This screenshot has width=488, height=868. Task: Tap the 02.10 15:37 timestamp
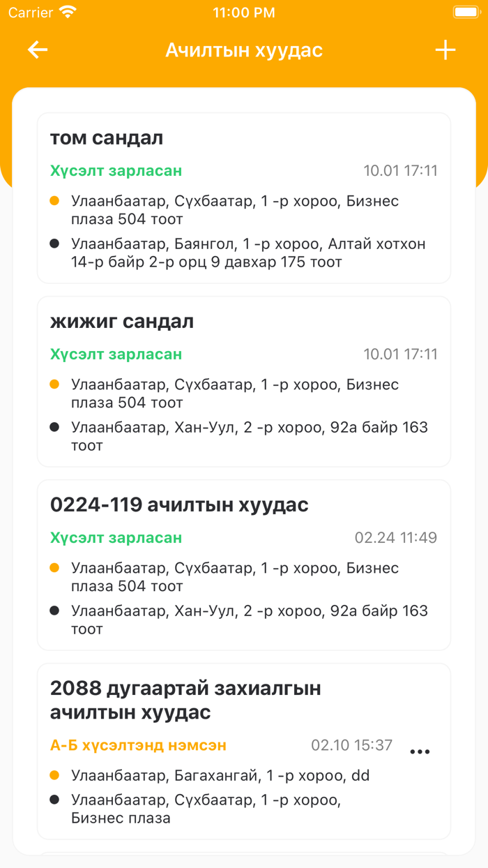pyautogui.click(x=352, y=745)
